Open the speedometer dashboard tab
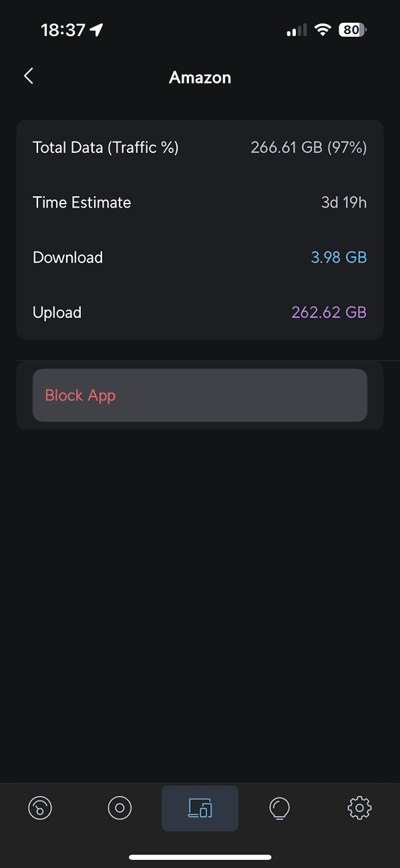400x868 pixels. (x=40, y=809)
